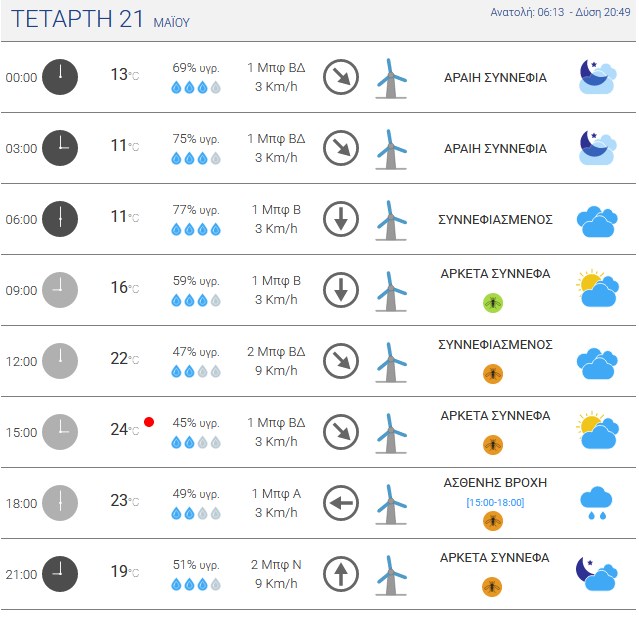Click the 00:00 clock icon
Viewport: 639px width, 619px height.
tap(60, 77)
